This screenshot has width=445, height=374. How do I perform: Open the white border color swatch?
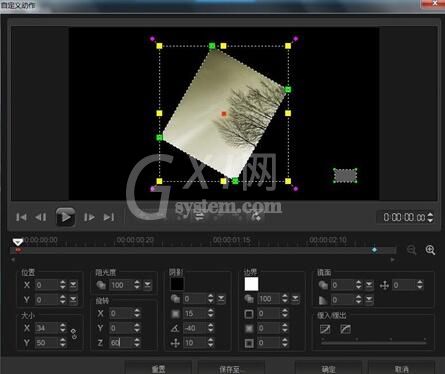point(251,284)
